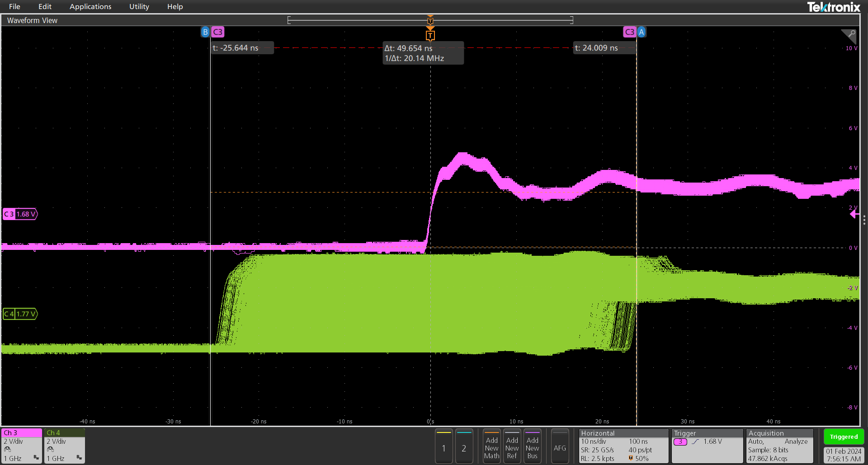Image resolution: width=868 pixels, height=465 pixels.
Task: Click the orange trigger position marker T
Action: [430, 35]
